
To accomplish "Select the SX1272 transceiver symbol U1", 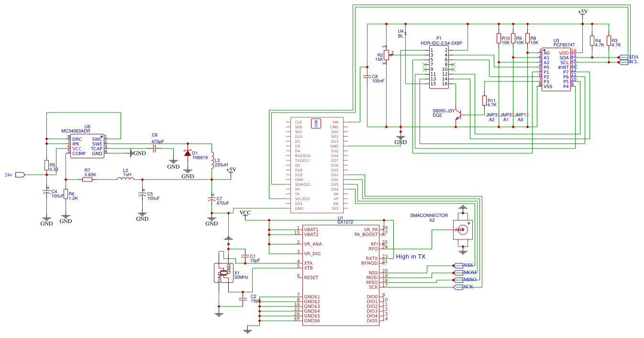I will click(342, 275).
